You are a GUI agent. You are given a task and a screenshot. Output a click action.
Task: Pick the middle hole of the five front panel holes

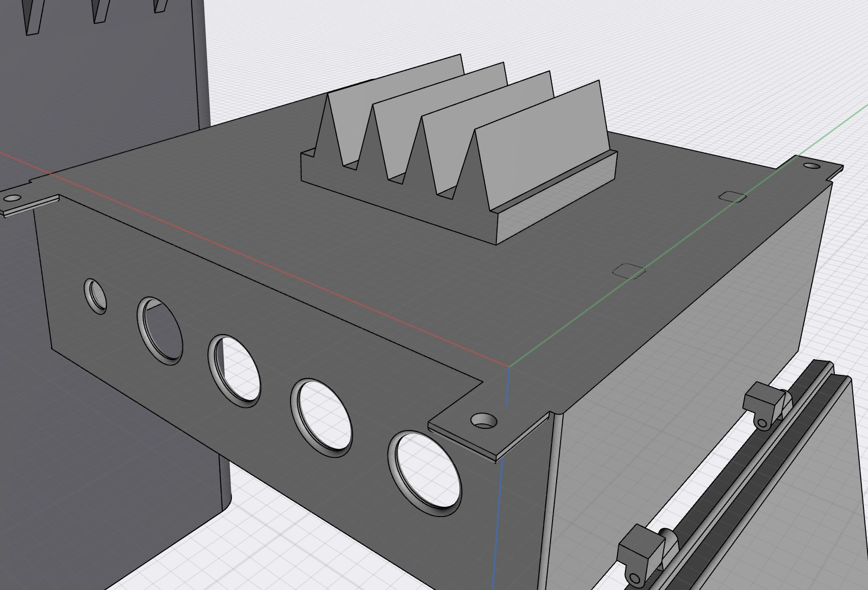coord(234,370)
